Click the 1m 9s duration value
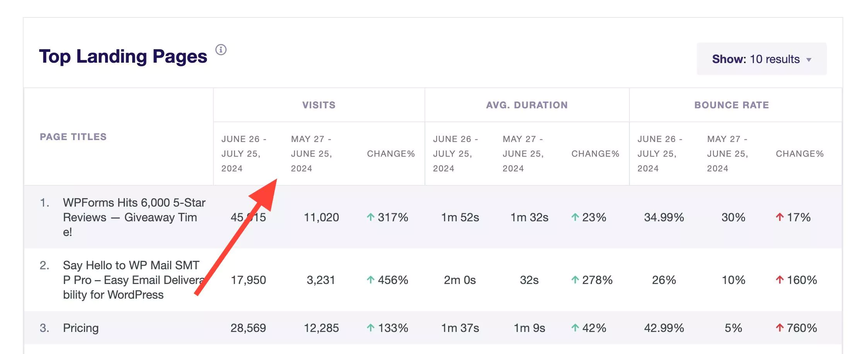Screen dimensions: 868x354 [x=529, y=328]
